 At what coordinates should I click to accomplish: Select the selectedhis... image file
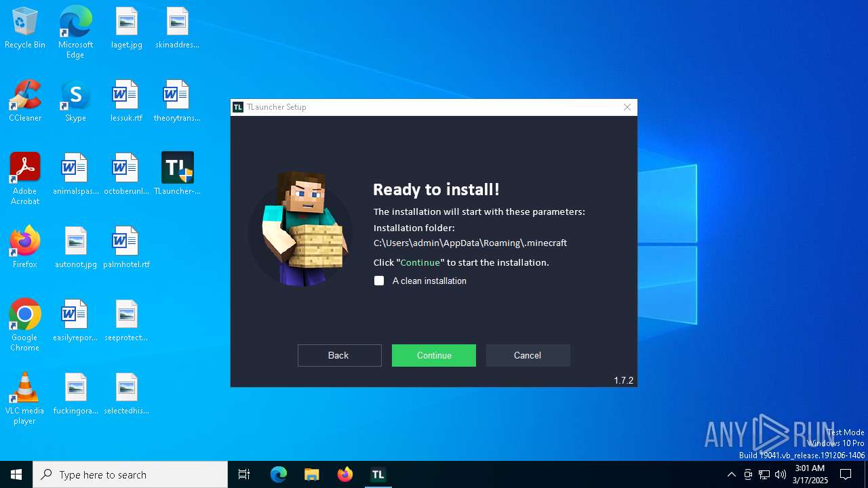pos(127,394)
